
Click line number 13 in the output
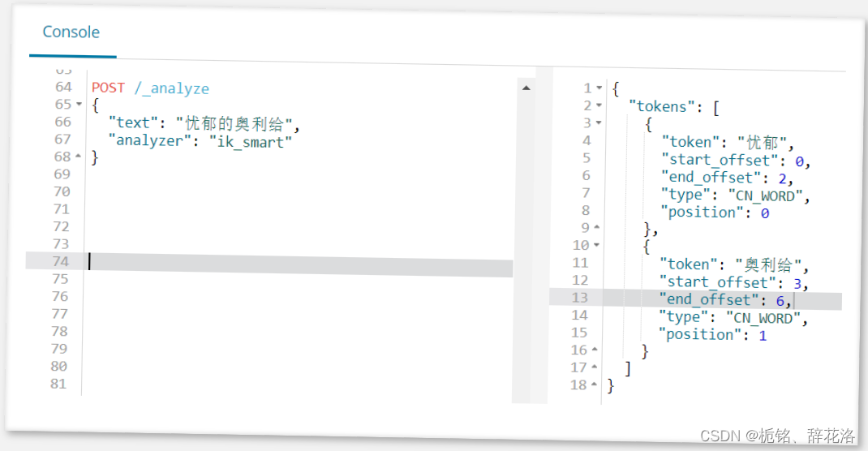coord(579,298)
